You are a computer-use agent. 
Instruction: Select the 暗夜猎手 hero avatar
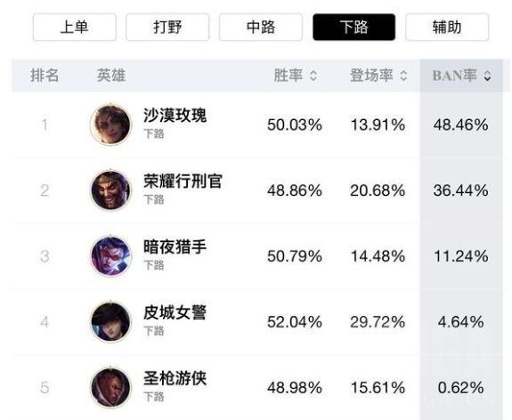[x=110, y=256]
